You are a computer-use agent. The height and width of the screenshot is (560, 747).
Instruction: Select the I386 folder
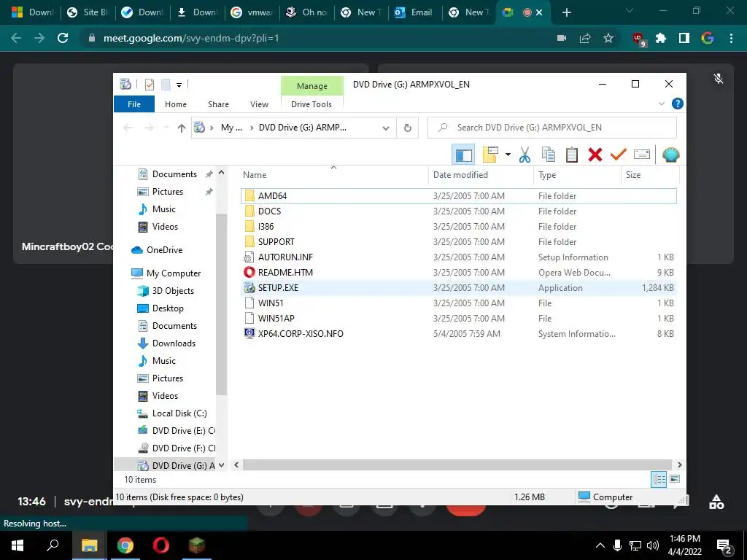click(458, 226)
